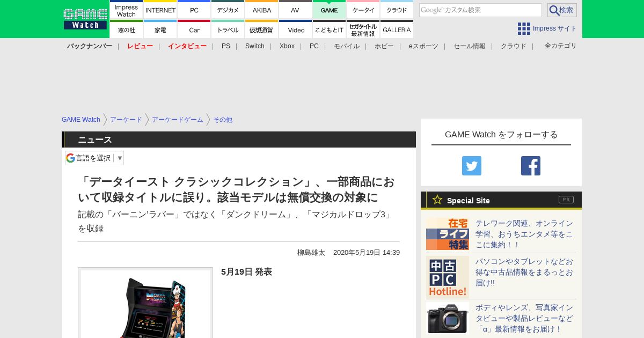Open the AKIBA tab

[x=262, y=10]
